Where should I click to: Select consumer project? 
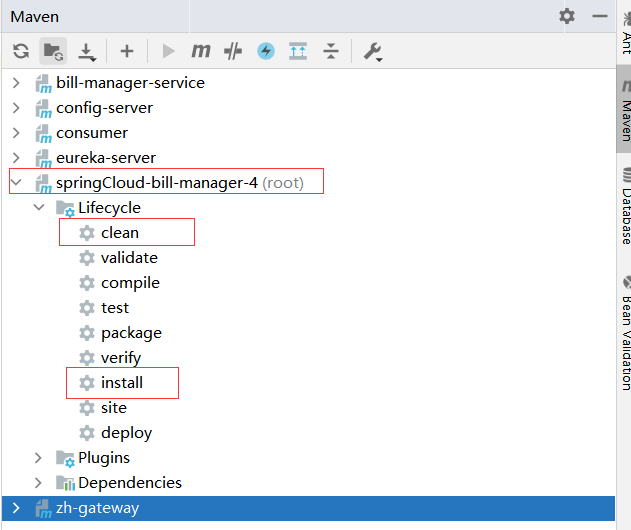coord(92,133)
